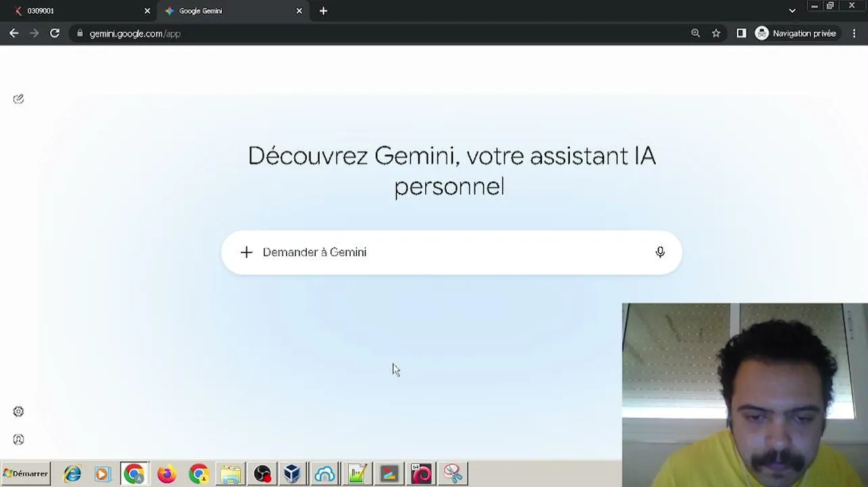The image size is (868, 487).
Task: Click the address bar URL gemini.google.com/app
Action: point(135,33)
